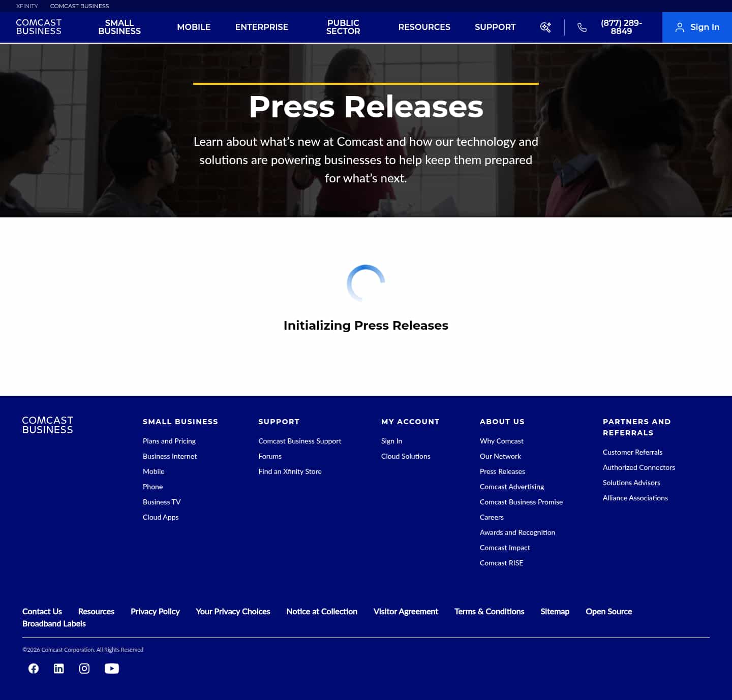Screen dimensions: 732x700
Task: Open Contact Us in the bottom links
Action: [x=42, y=612]
